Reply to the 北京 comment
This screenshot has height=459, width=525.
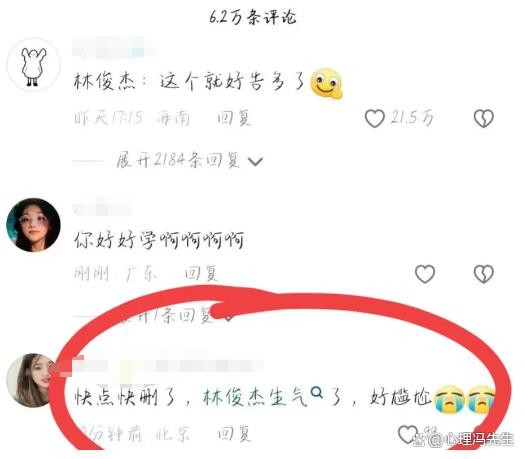(x=234, y=434)
